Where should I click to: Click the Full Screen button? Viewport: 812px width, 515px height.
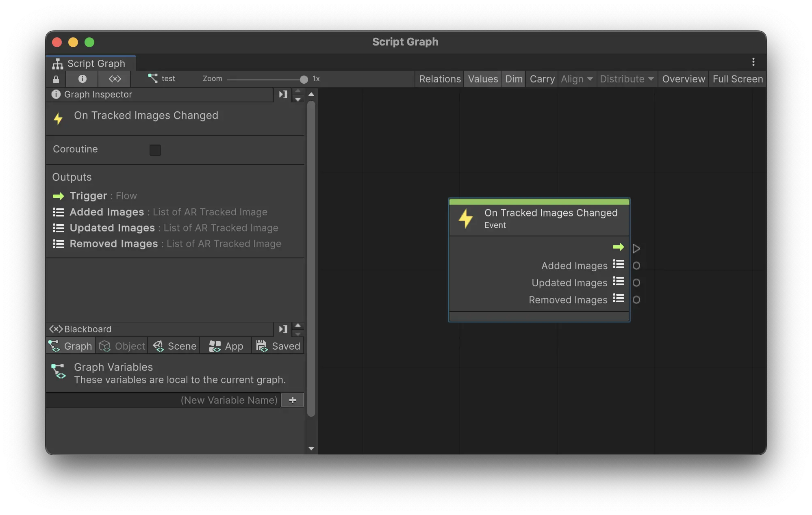point(737,79)
